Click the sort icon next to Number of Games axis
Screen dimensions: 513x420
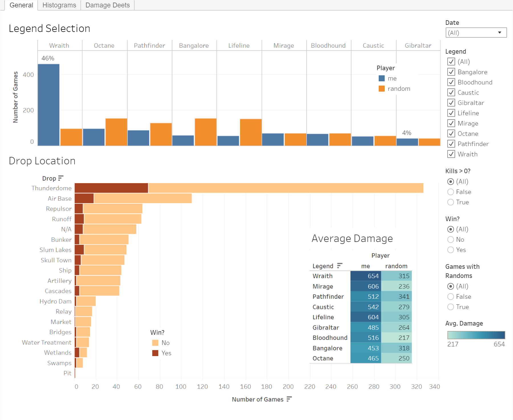click(x=289, y=399)
